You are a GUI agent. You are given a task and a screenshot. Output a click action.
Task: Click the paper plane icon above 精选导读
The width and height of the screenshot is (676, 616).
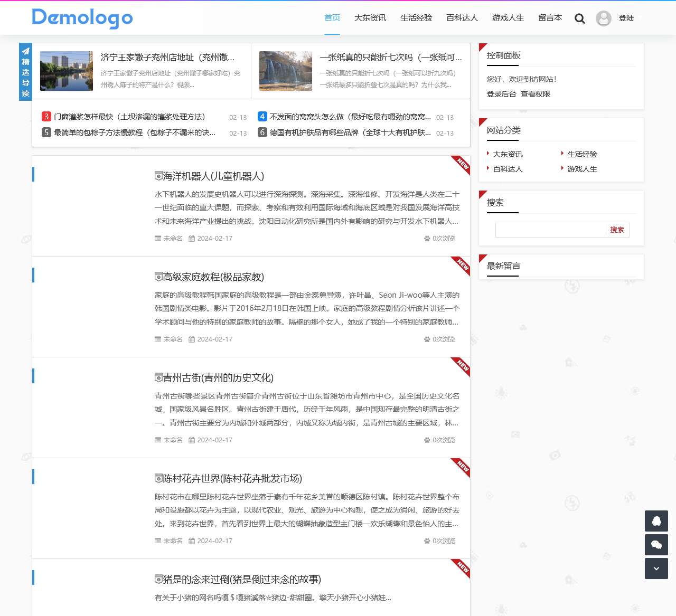25,52
